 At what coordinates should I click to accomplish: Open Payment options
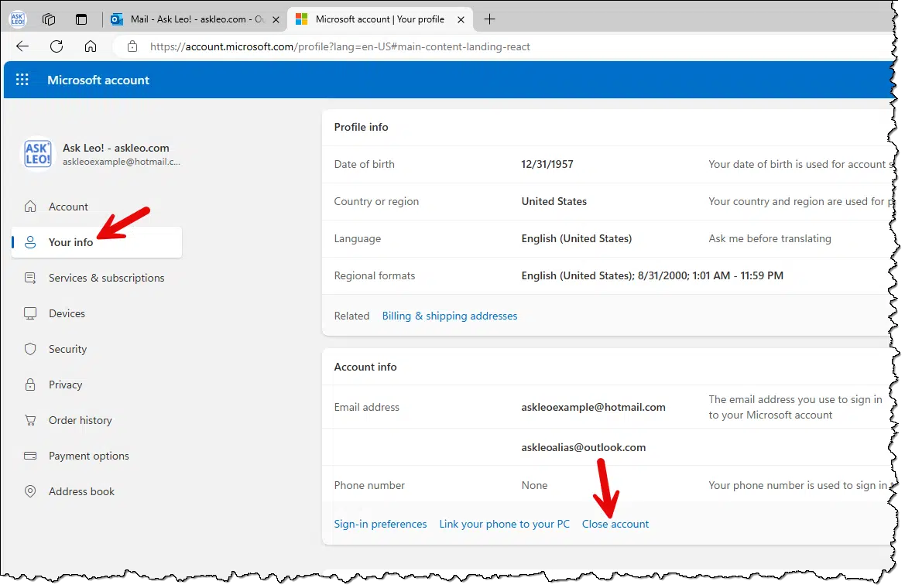[97, 456]
